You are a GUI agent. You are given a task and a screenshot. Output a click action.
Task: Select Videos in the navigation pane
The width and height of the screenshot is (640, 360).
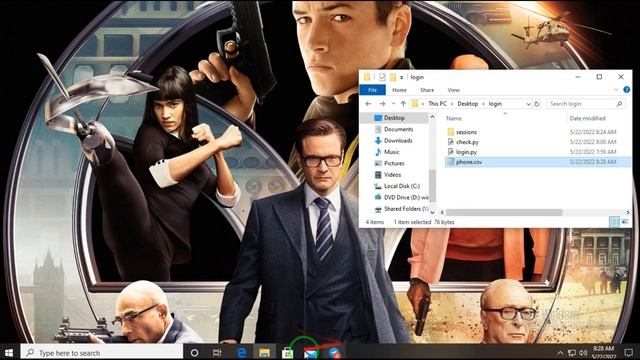392,175
